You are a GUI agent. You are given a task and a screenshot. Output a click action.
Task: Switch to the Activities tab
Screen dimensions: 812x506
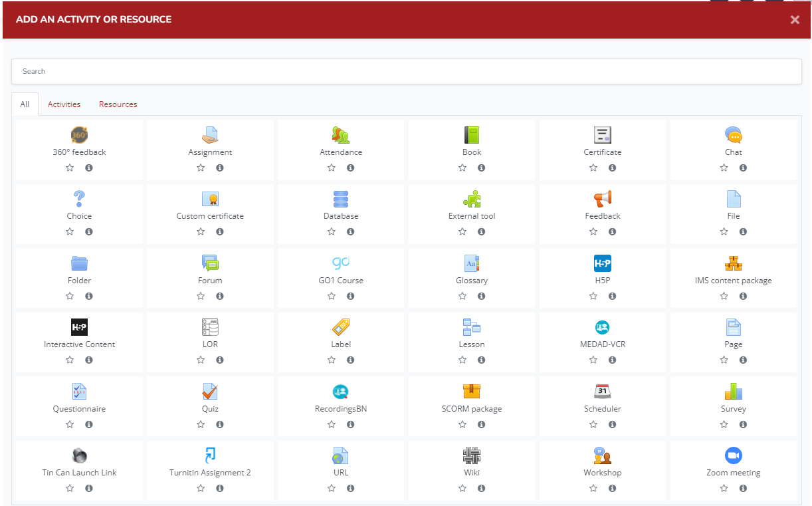coord(64,104)
